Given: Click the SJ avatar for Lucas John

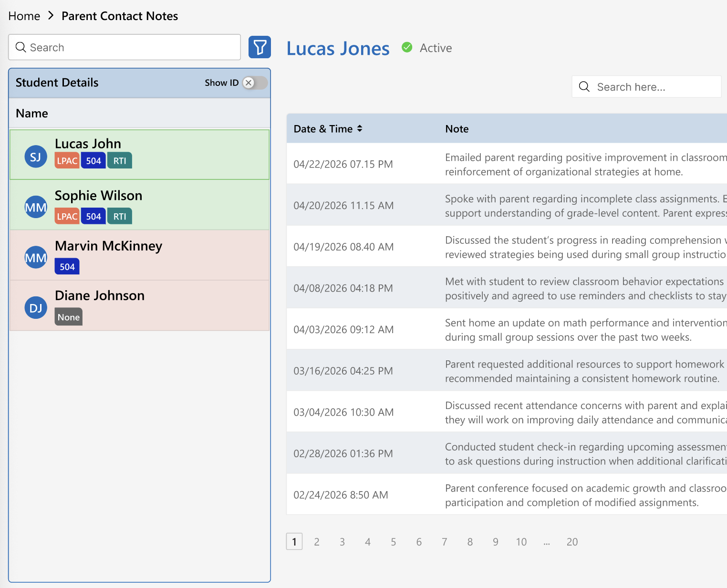Looking at the screenshot, I should click(36, 157).
